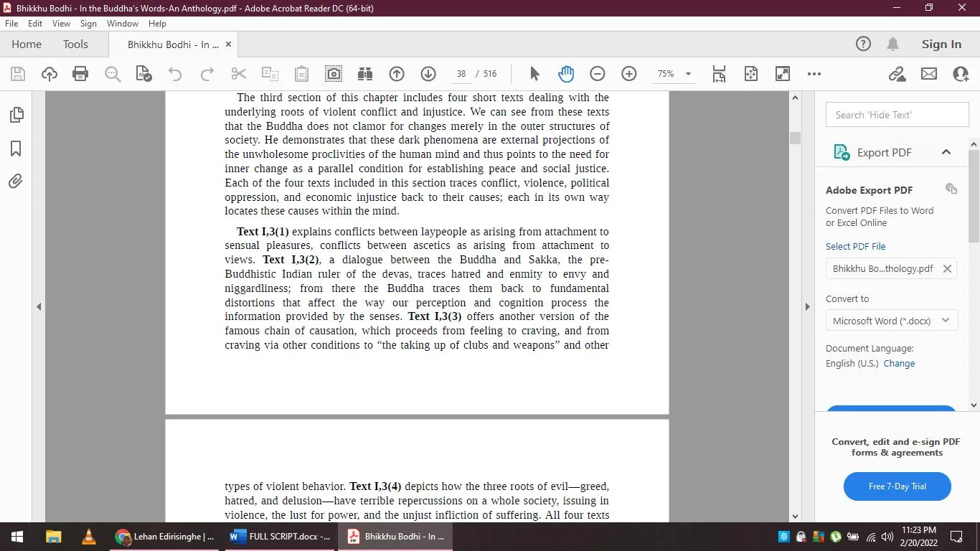The height and width of the screenshot is (551, 980).
Task: Activate the Snapshot camera tool
Action: (x=334, y=74)
